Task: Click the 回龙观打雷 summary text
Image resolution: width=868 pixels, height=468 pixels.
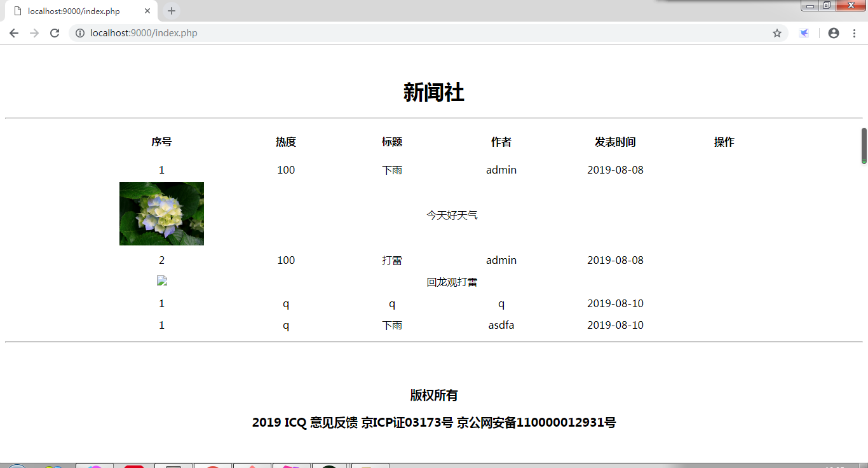Action: tap(452, 282)
